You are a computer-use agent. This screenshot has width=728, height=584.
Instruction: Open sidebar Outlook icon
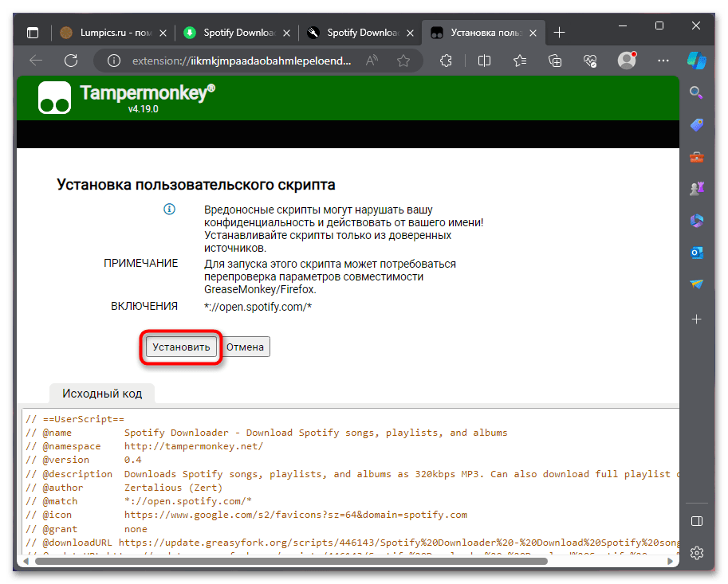tap(696, 253)
